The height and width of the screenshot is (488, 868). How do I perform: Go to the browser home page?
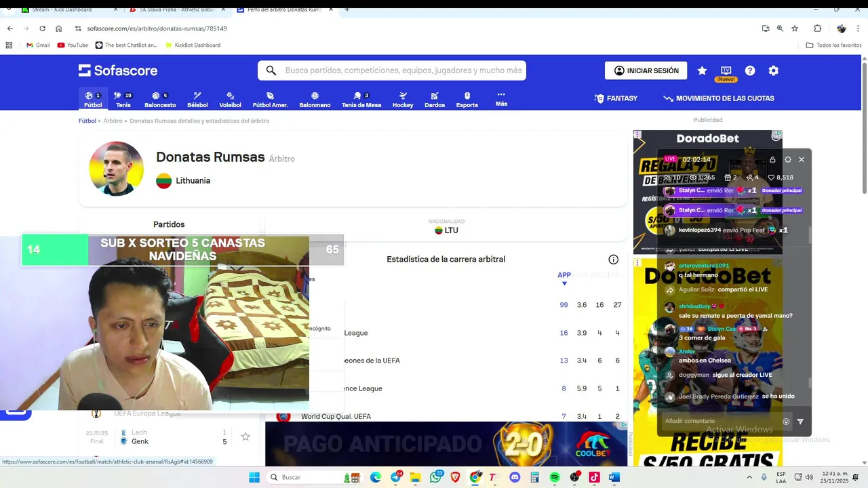point(59,28)
